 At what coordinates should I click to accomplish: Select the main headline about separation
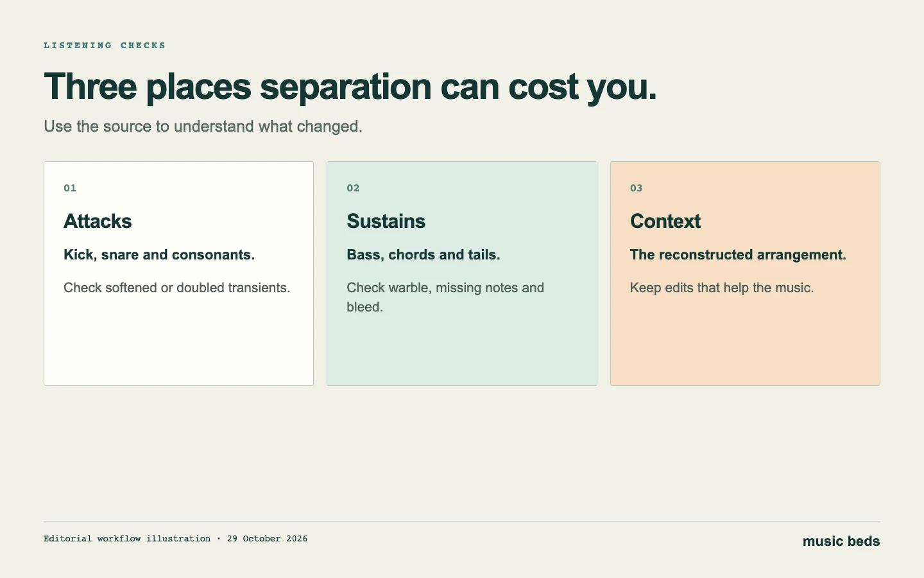pyautogui.click(x=350, y=87)
